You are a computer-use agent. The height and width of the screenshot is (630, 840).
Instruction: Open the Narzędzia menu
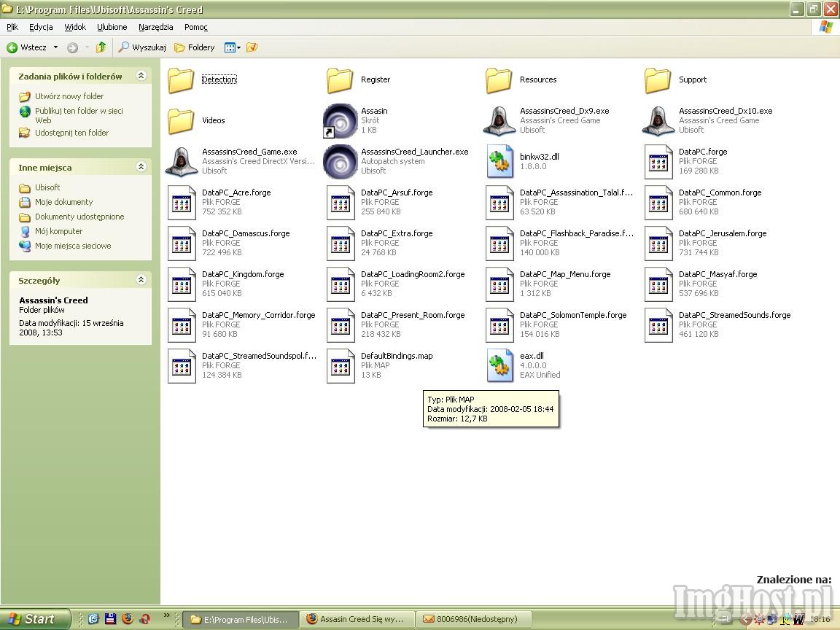(x=155, y=27)
